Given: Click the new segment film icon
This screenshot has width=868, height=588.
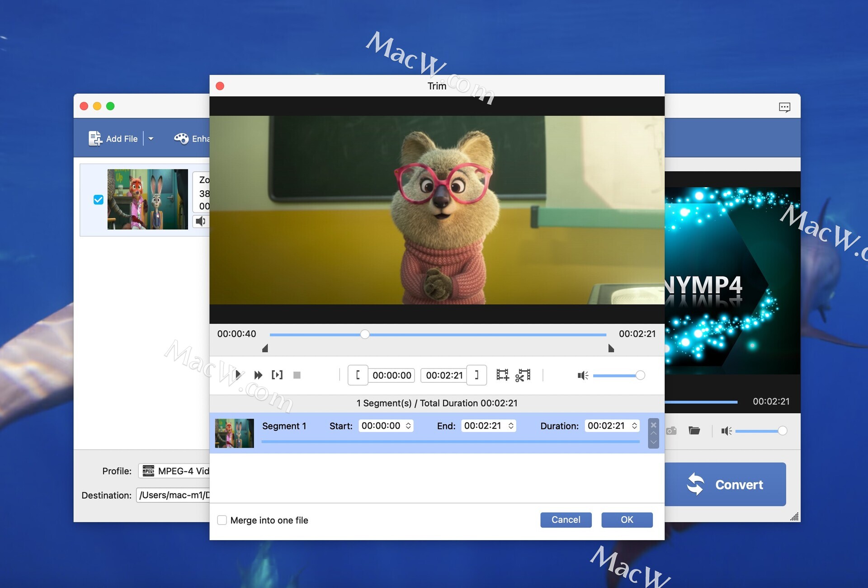Looking at the screenshot, I should tap(502, 375).
